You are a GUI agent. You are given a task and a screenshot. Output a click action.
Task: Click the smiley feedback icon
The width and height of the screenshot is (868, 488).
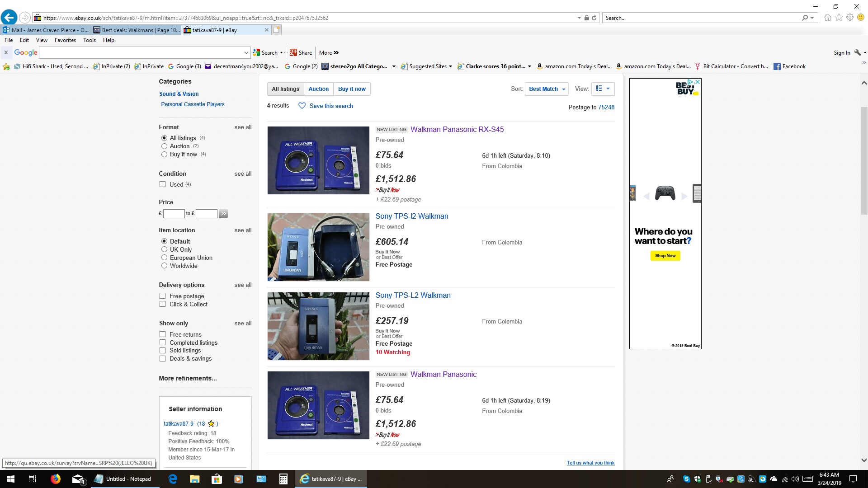(861, 18)
